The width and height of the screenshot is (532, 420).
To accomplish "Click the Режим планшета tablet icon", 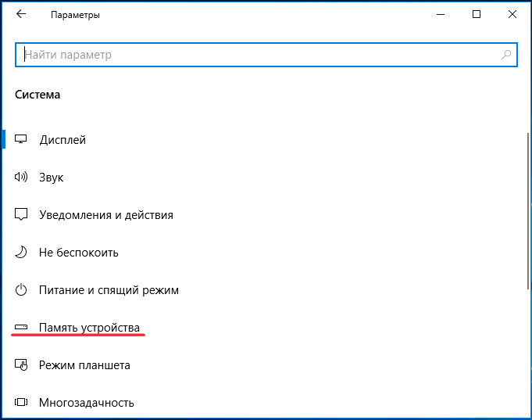I will pos(21,365).
